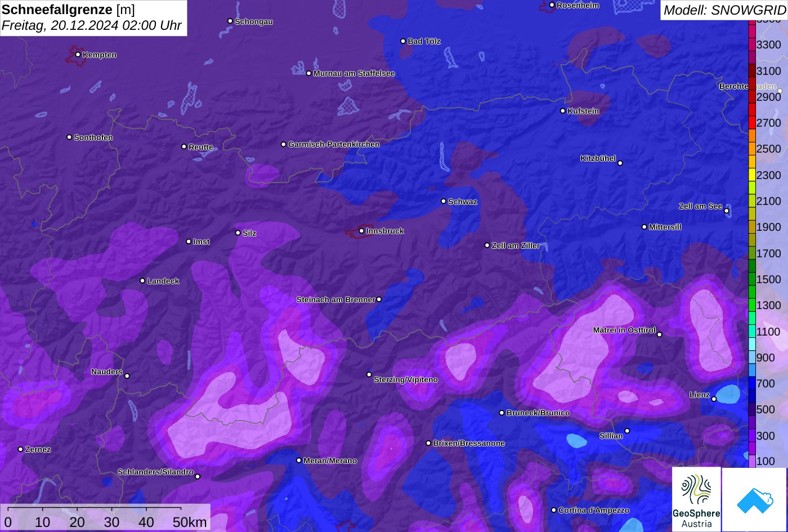
Task: Click the 2900 legend value
Action: [769, 97]
